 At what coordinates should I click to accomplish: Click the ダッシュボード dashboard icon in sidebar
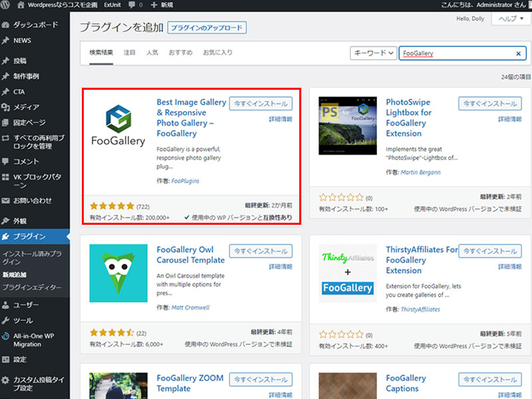7,25
